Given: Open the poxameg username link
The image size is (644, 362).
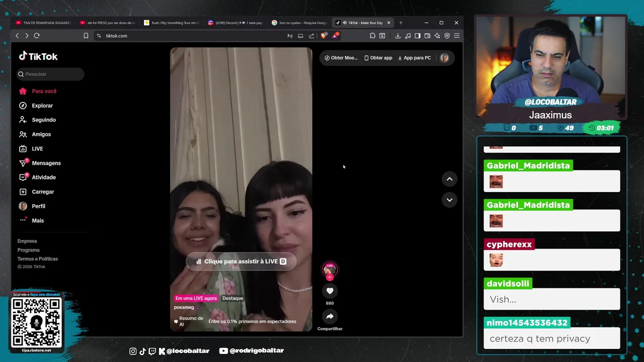Looking at the screenshot, I should click(x=184, y=307).
